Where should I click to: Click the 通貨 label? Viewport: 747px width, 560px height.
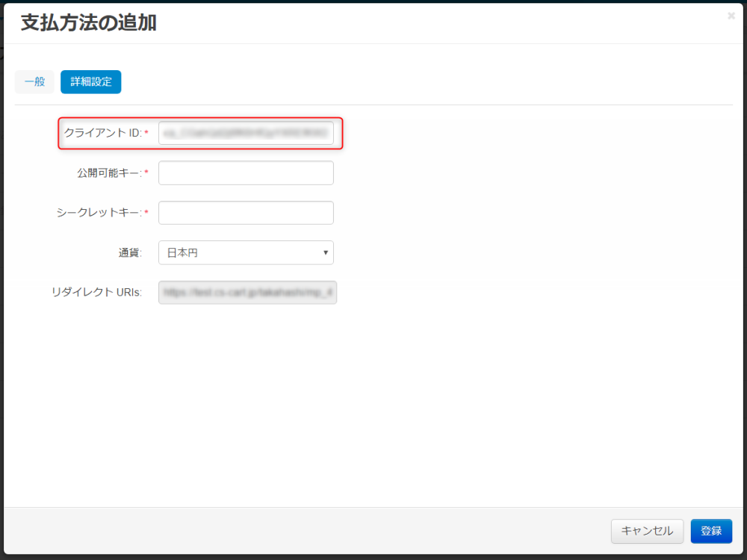[x=130, y=253]
